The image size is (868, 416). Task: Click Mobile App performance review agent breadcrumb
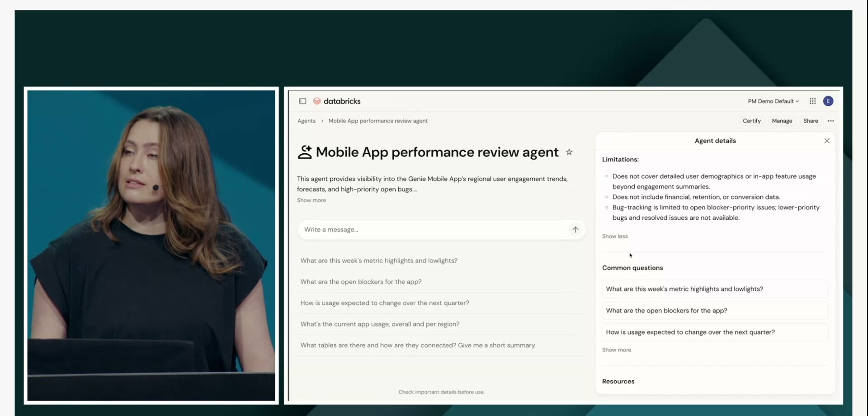point(378,121)
